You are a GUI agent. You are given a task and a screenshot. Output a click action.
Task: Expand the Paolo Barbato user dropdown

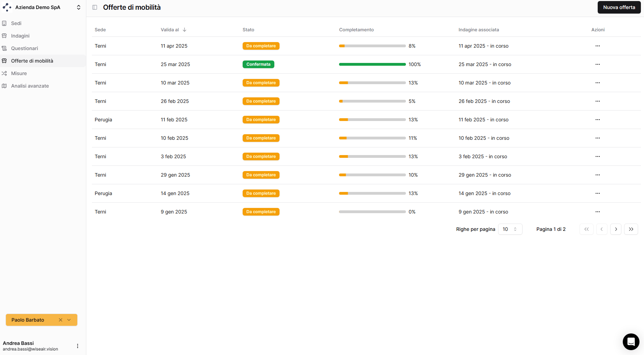pos(69,320)
